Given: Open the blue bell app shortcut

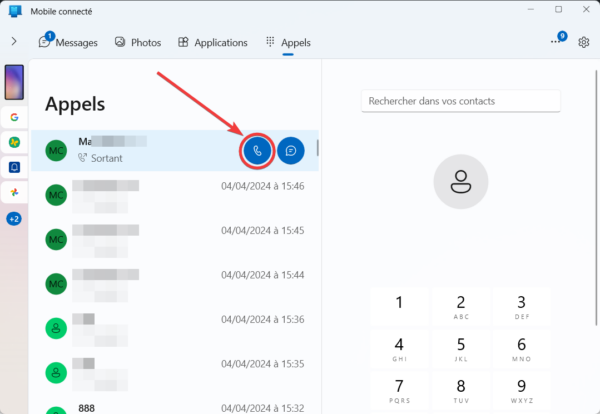Looking at the screenshot, I should [x=14, y=167].
